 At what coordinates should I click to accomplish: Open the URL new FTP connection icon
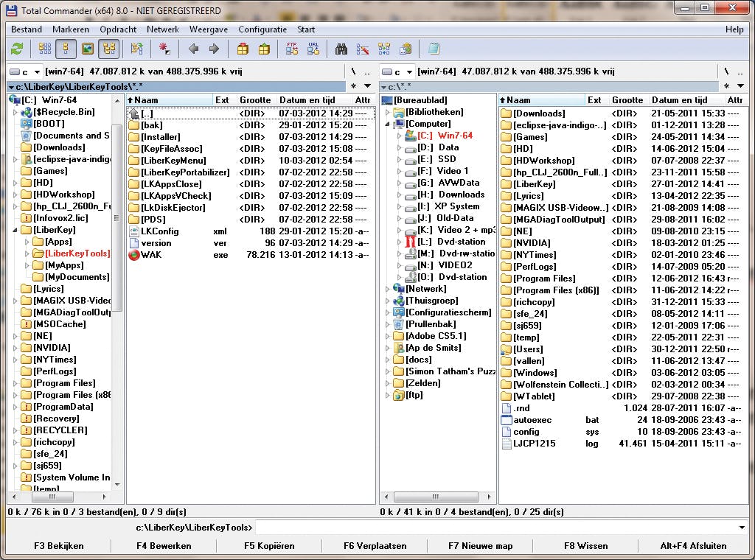tap(313, 49)
